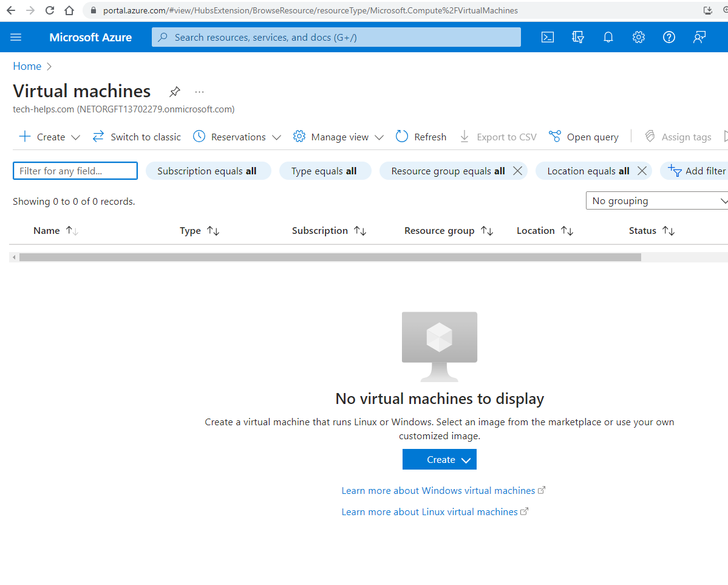Open the portal hamburger menu
The image size is (728, 585).
[x=16, y=37]
